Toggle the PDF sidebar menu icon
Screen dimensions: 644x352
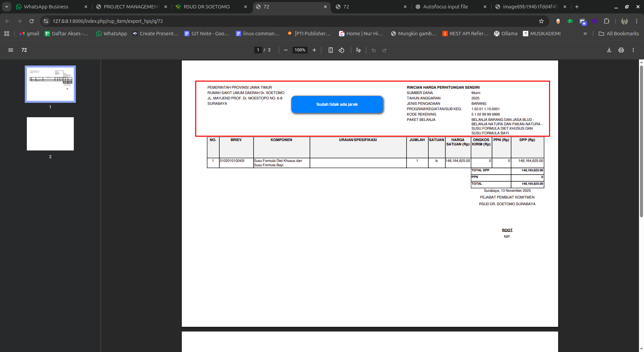(x=11, y=50)
